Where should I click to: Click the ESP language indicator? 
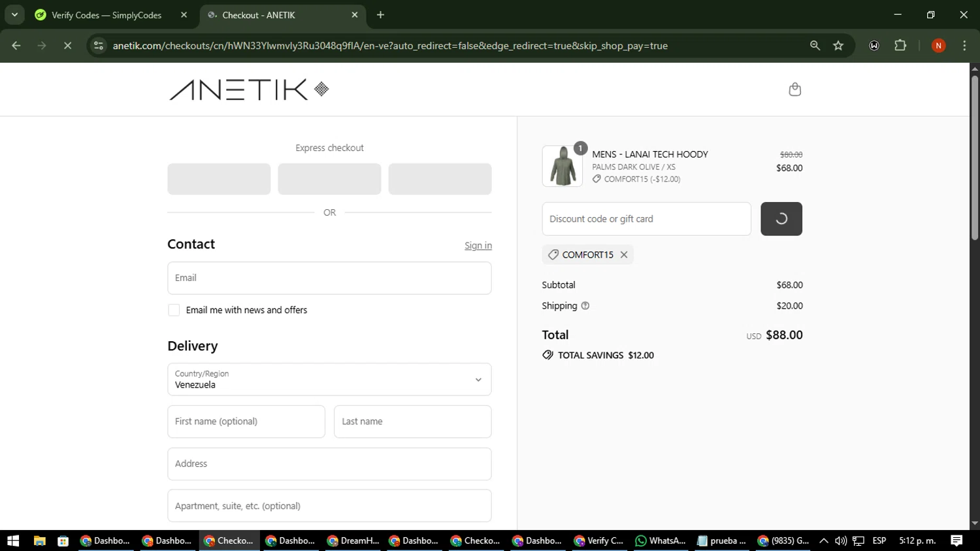pyautogui.click(x=879, y=541)
